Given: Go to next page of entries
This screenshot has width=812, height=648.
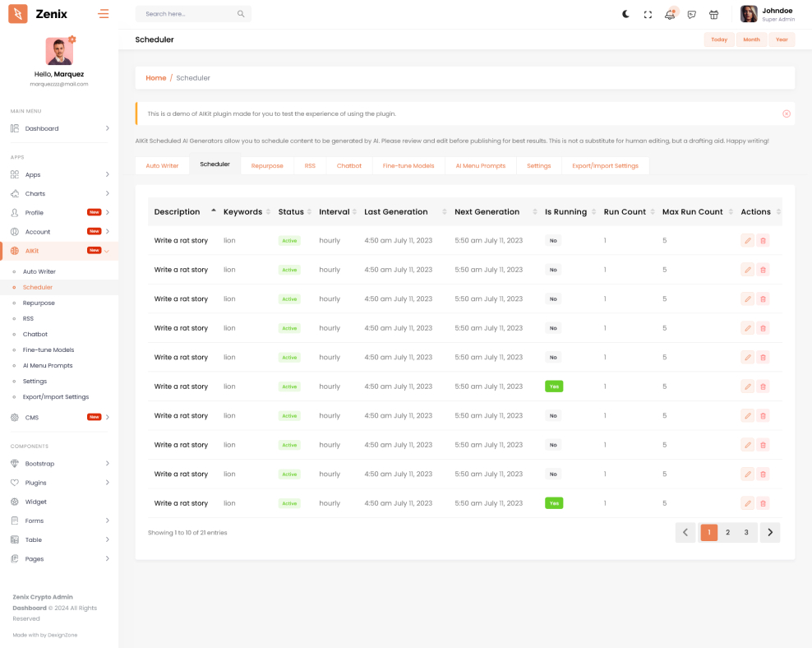Looking at the screenshot, I should tap(769, 532).
